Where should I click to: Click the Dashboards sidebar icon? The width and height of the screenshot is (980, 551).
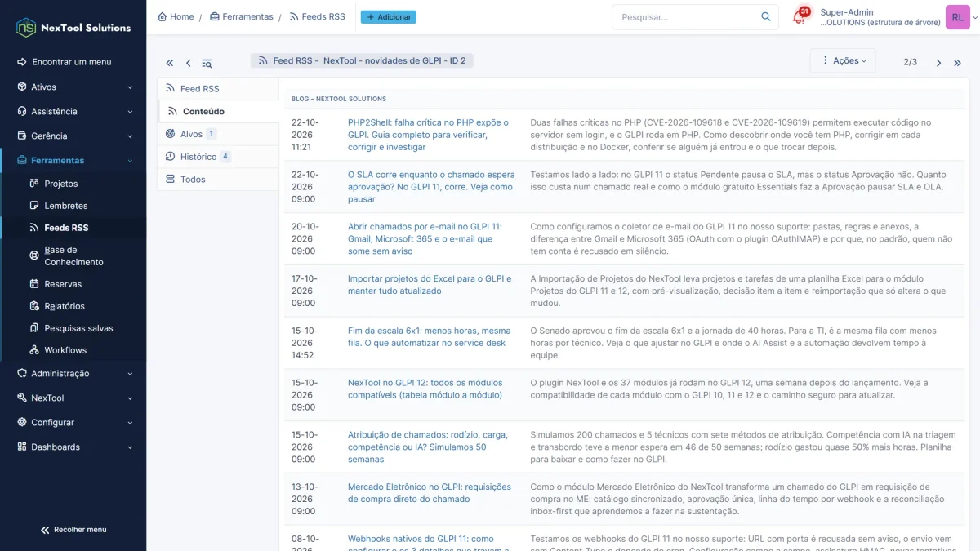(x=21, y=447)
